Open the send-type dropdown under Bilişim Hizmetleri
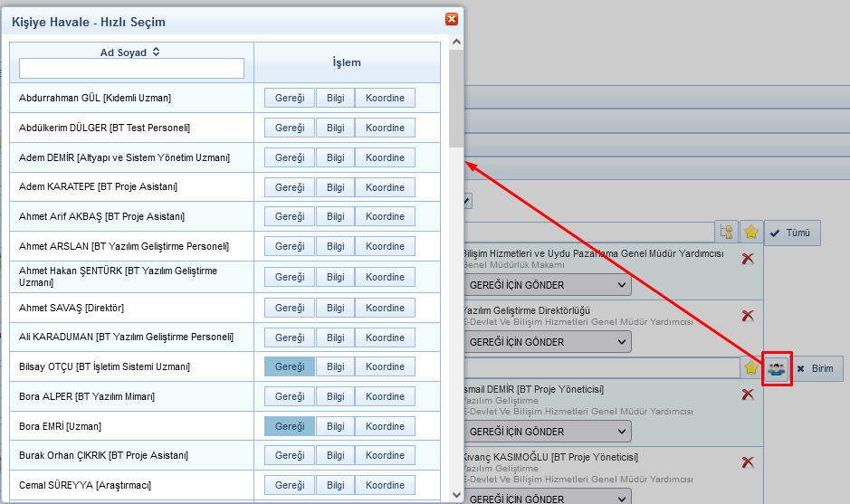This screenshot has width=850, height=504. (x=547, y=285)
